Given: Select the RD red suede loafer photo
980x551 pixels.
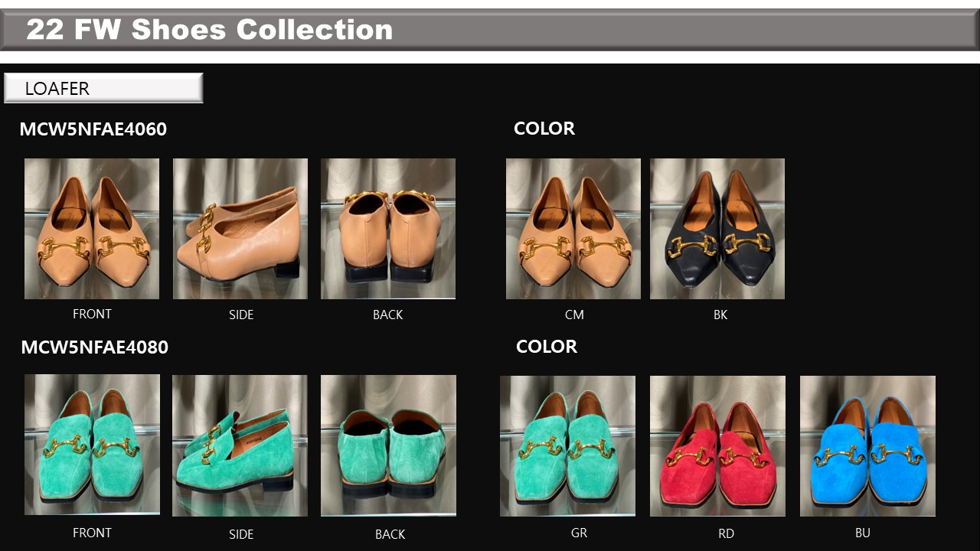Looking at the screenshot, I should (x=717, y=446).
